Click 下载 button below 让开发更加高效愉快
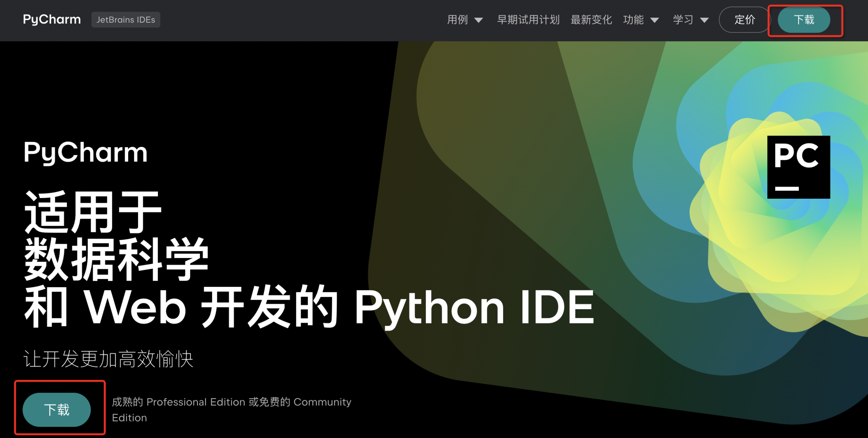The width and height of the screenshot is (868, 438). click(57, 410)
